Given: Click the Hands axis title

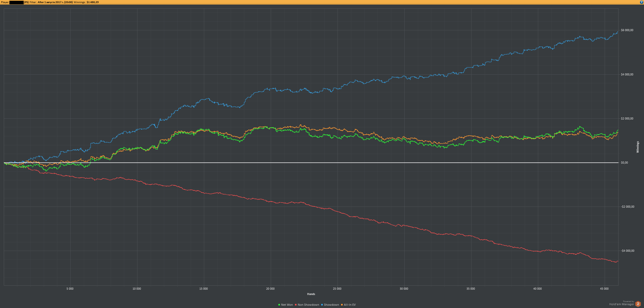Looking at the screenshot, I should (311, 294).
